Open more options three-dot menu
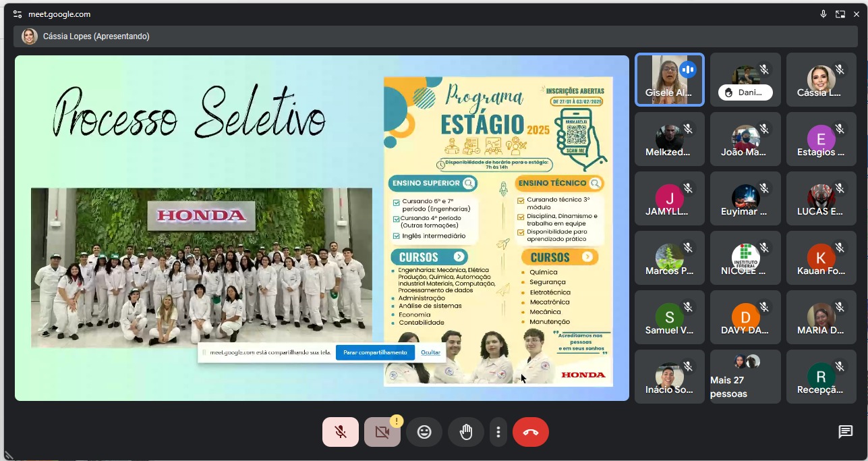The image size is (868, 461). pyautogui.click(x=498, y=432)
